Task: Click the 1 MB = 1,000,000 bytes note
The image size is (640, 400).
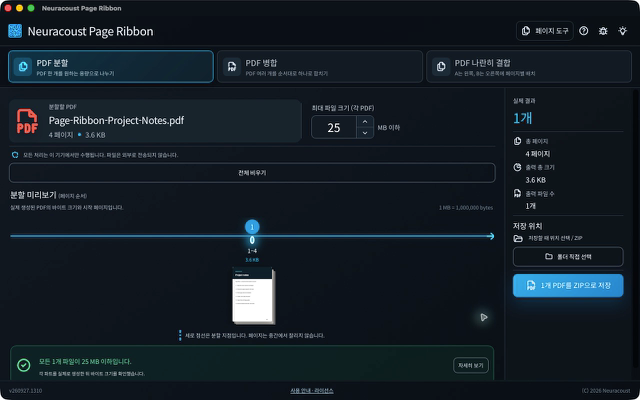Action: pyautogui.click(x=466, y=208)
